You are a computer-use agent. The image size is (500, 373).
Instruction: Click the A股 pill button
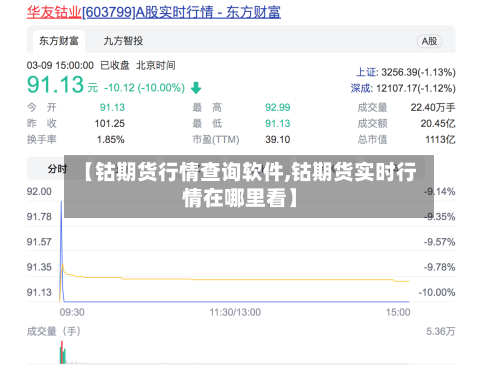pos(429,41)
